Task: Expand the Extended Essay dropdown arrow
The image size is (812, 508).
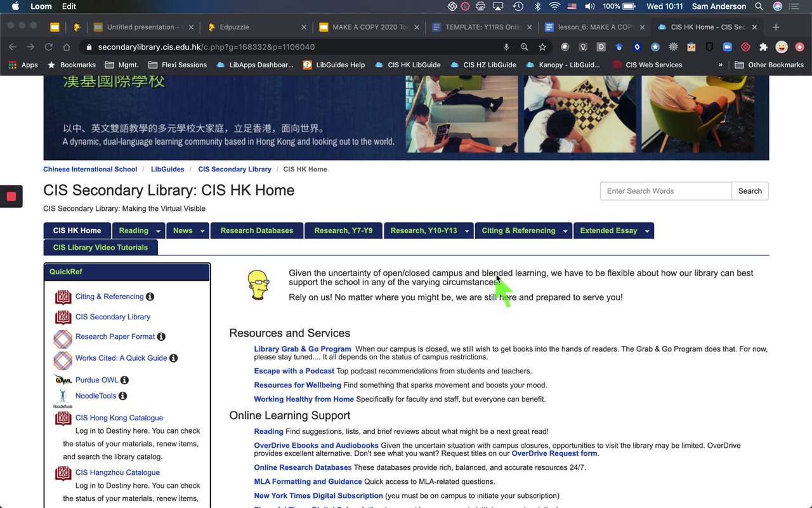Action: 647,231
